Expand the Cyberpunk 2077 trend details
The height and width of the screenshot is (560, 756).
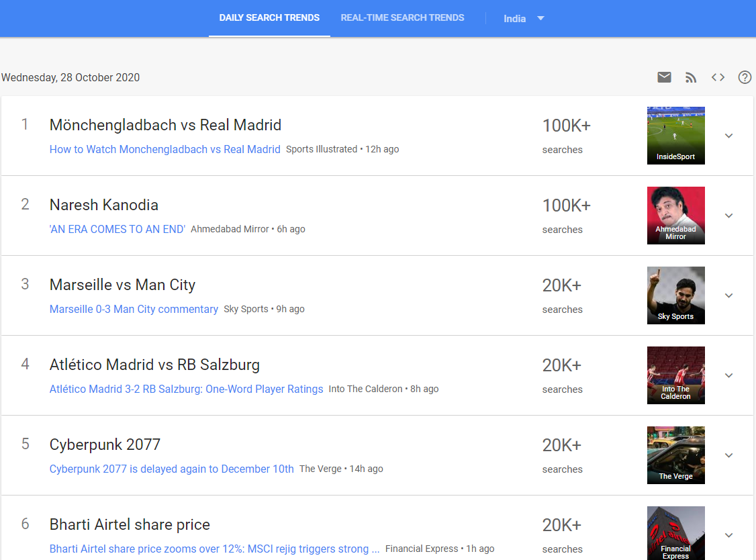(x=728, y=455)
